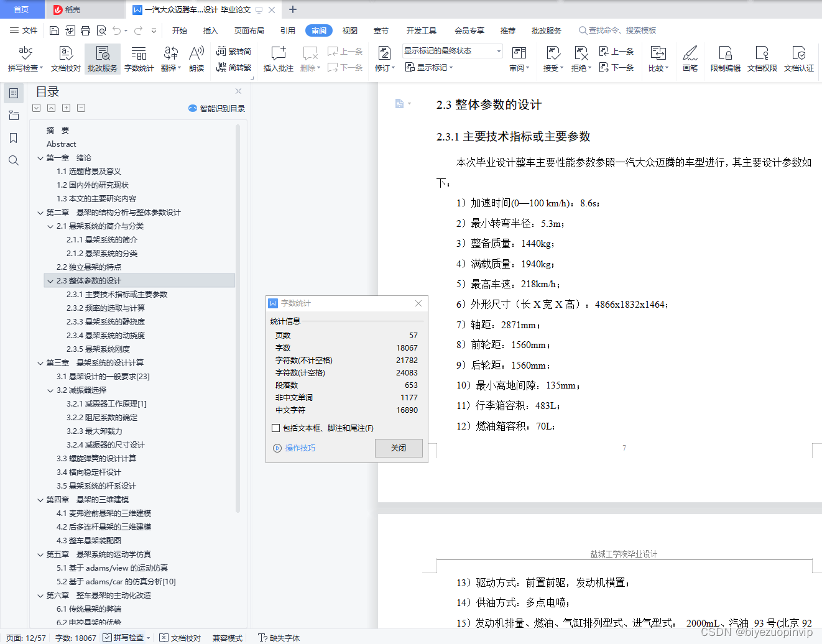Screen dimensions: 822x644
Task: Open the 批改服务 toolbar button
Action: click(x=103, y=59)
